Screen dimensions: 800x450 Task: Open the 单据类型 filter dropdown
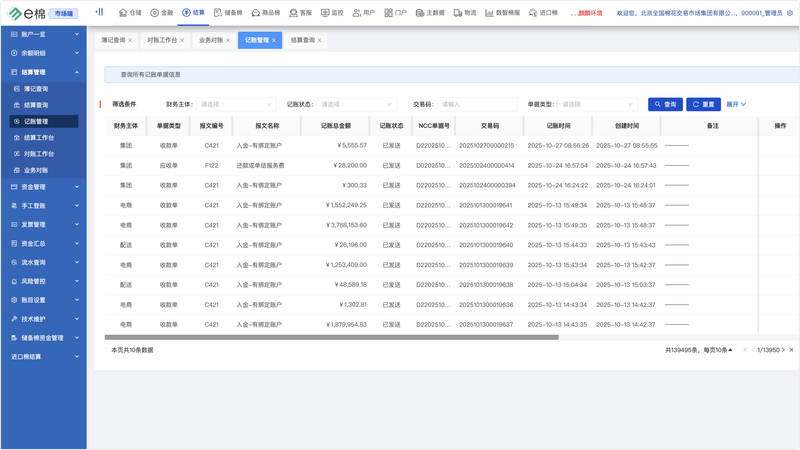pyautogui.click(x=597, y=104)
